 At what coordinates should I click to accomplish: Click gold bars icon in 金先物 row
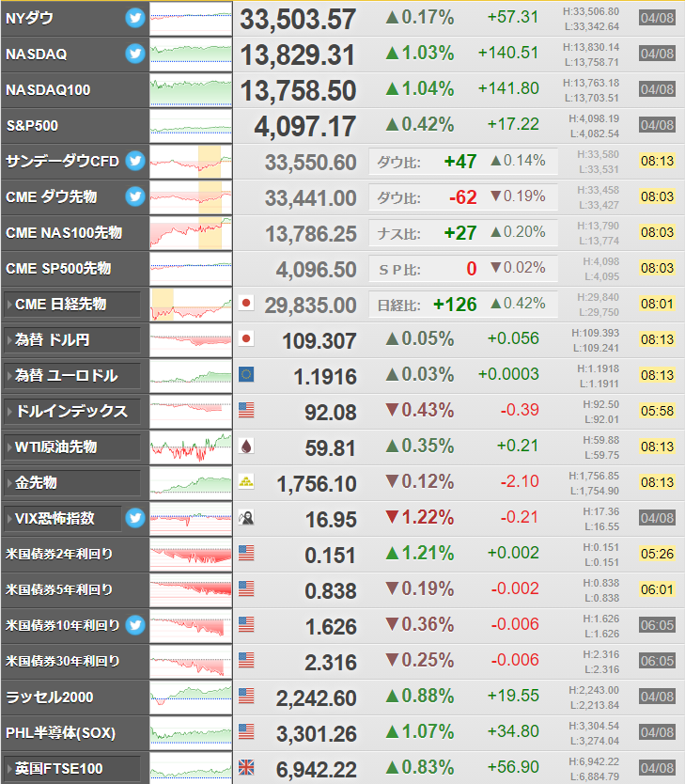pos(246,481)
